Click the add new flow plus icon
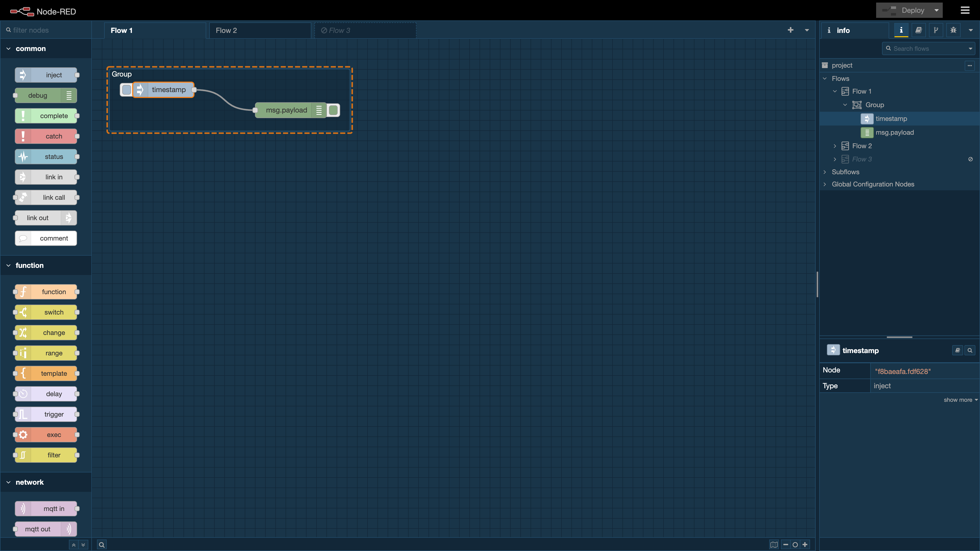 791,30
